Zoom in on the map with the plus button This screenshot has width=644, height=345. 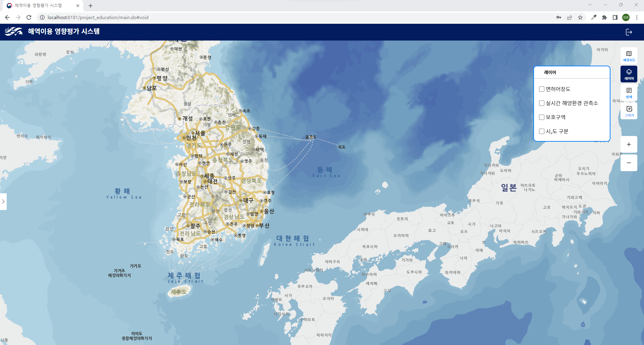coord(629,144)
